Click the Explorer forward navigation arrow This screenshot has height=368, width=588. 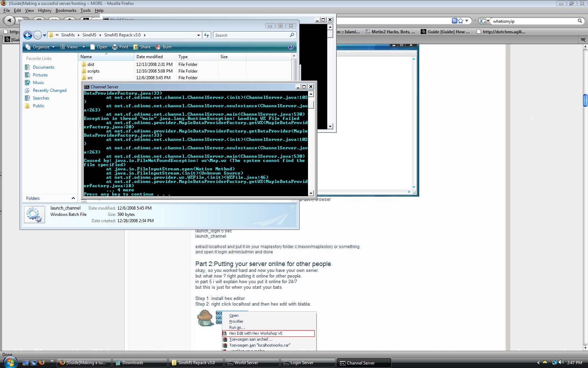[x=37, y=35]
